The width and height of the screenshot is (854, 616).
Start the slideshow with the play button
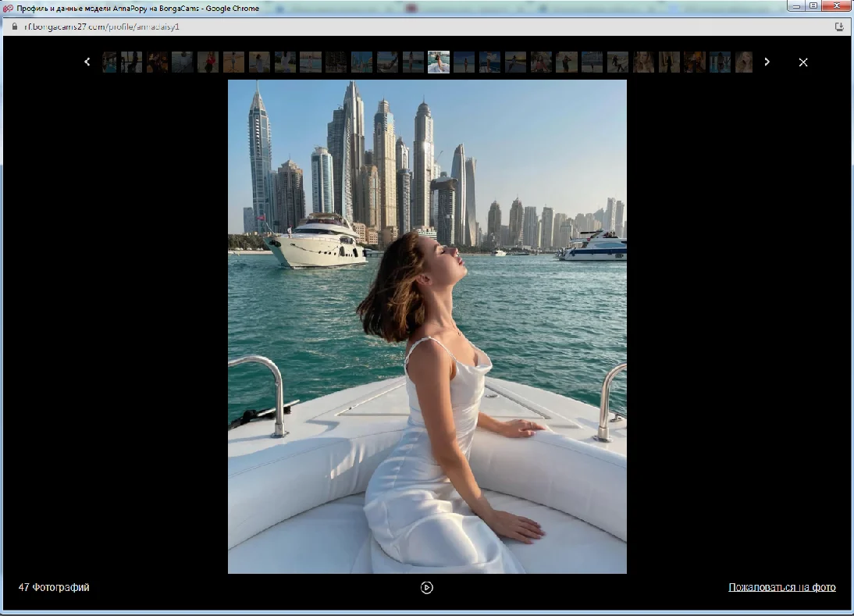click(x=427, y=587)
